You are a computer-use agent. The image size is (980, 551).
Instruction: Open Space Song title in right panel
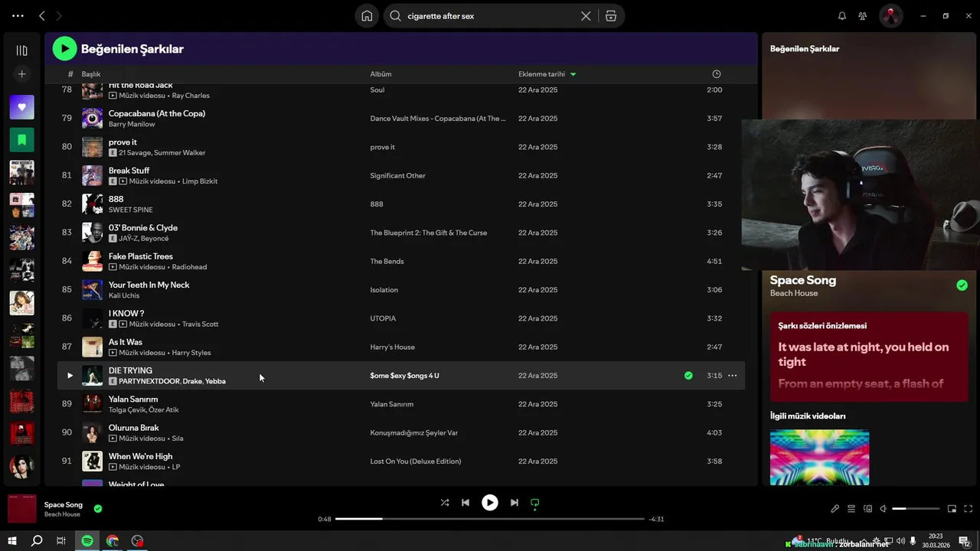tap(803, 280)
